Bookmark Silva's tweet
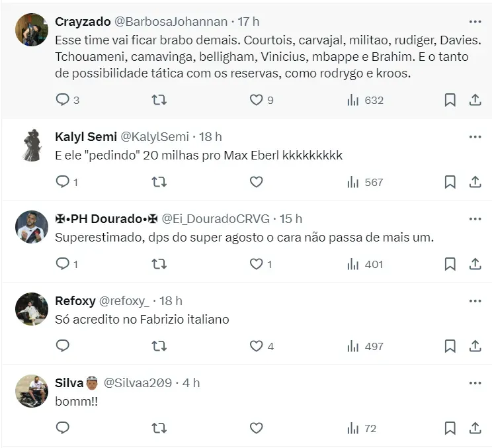 (450, 428)
